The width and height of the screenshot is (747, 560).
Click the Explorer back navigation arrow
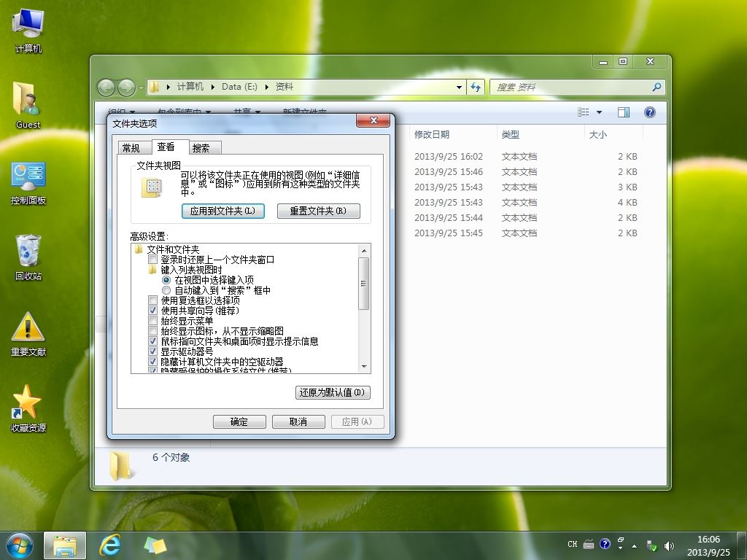click(x=106, y=87)
